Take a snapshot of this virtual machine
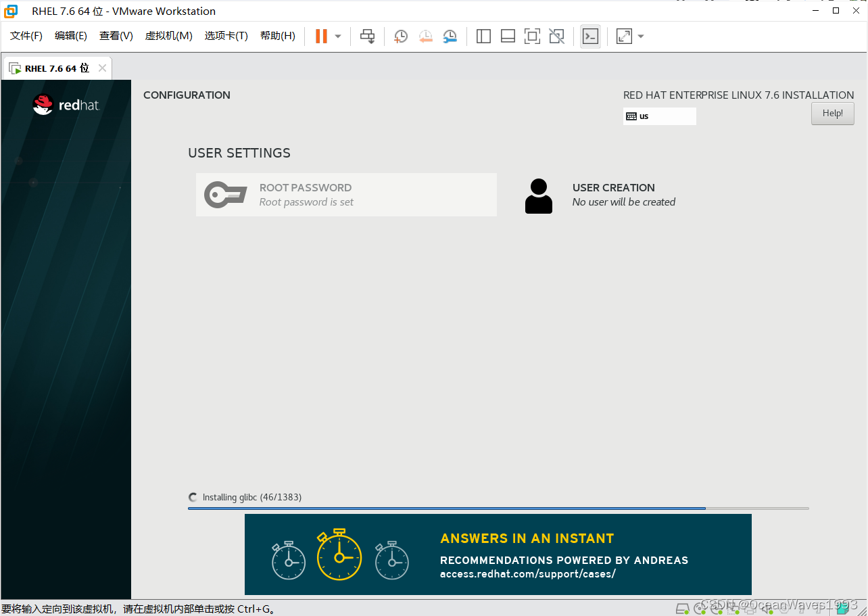 (x=401, y=37)
